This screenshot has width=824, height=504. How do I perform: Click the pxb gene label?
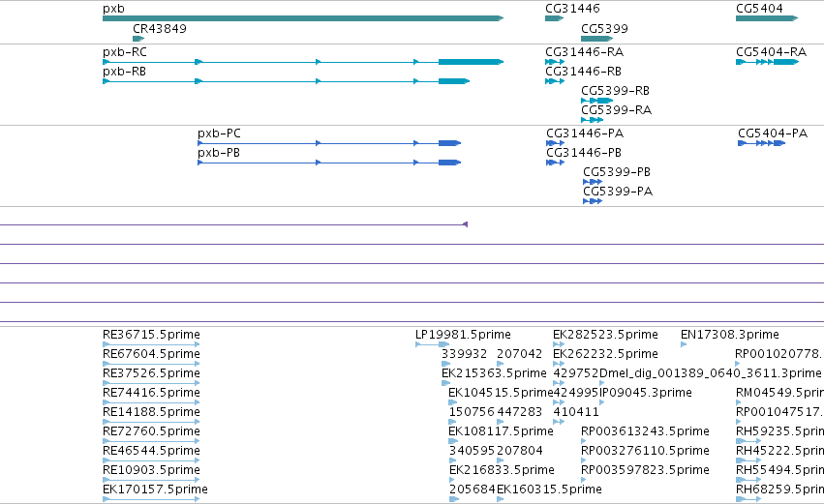point(113,9)
